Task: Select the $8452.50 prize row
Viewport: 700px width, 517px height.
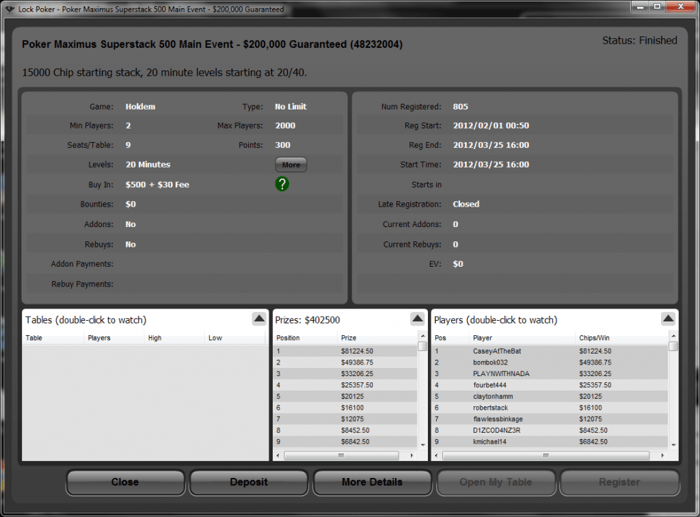Action: pos(346,430)
